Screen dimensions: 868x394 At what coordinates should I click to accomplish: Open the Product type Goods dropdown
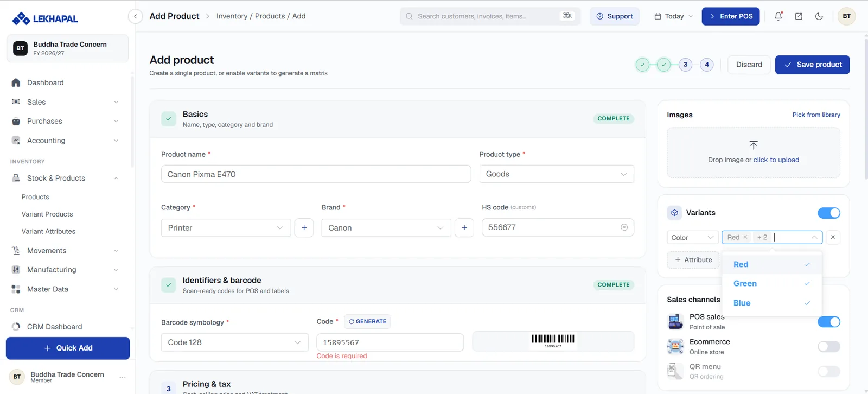(x=557, y=174)
